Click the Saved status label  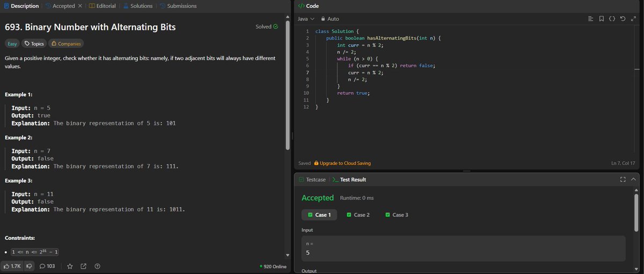point(304,163)
